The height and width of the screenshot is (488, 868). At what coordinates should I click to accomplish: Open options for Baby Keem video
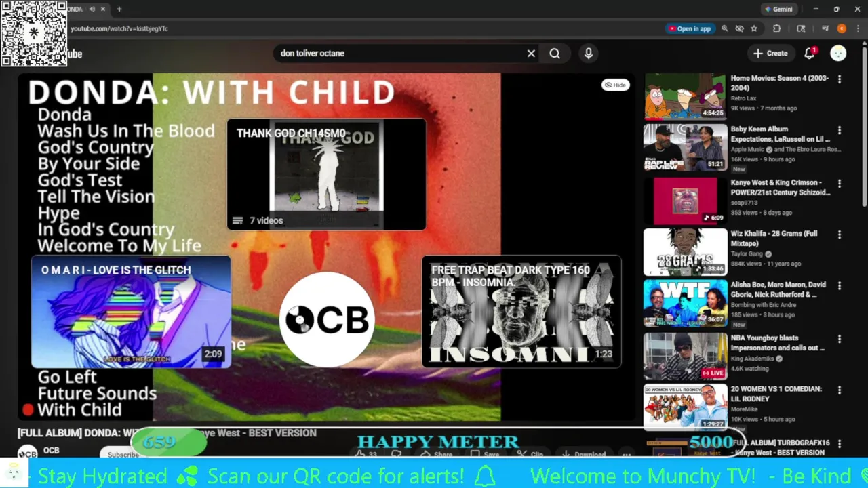(840, 131)
